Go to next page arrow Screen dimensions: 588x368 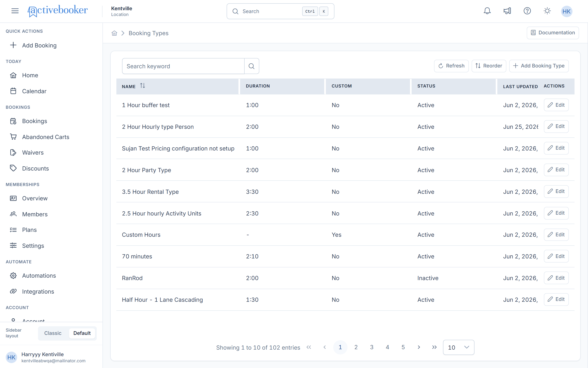(x=419, y=347)
